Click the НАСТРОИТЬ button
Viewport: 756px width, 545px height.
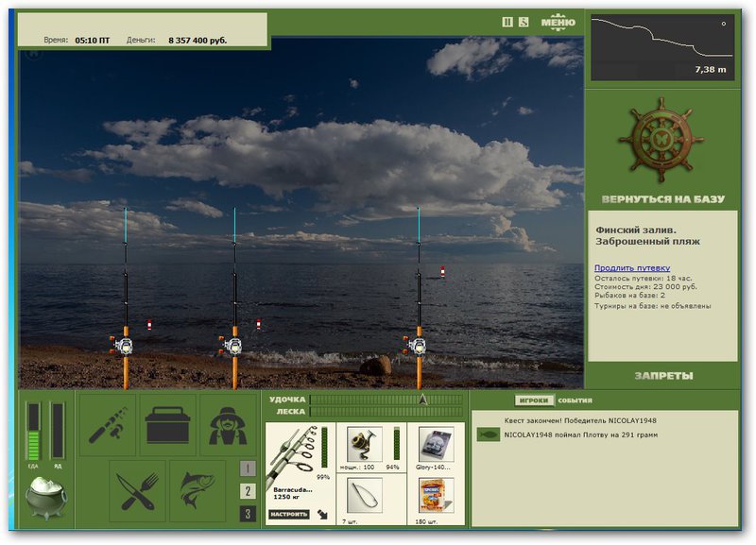coord(288,515)
